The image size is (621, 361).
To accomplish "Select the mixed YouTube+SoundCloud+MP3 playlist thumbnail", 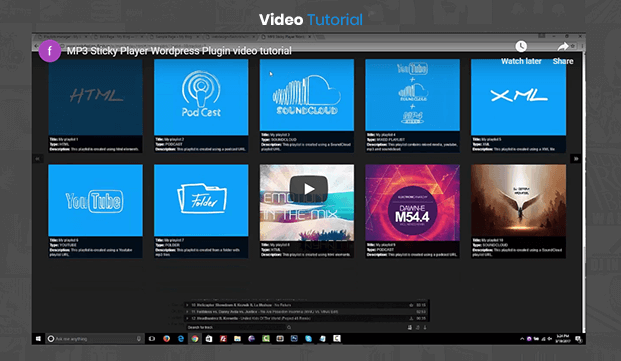I will tap(412, 95).
